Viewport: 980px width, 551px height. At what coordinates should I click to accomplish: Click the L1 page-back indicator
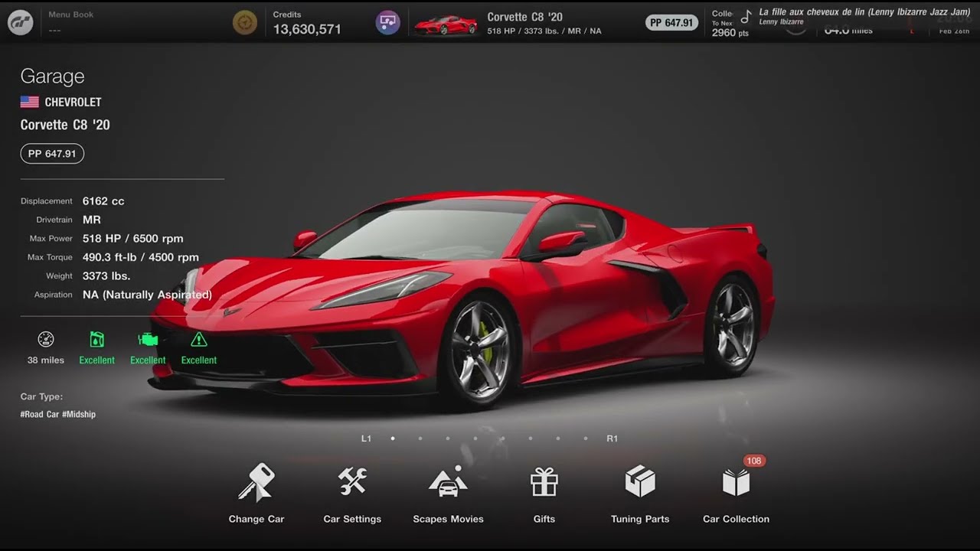click(366, 439)
